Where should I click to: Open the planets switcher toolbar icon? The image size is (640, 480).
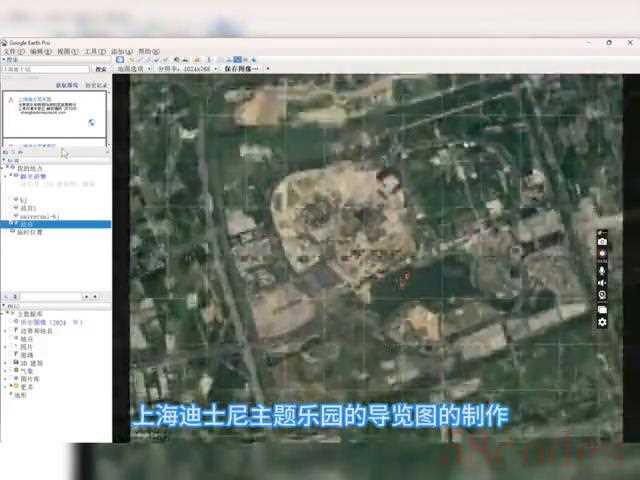coord(198,60)
